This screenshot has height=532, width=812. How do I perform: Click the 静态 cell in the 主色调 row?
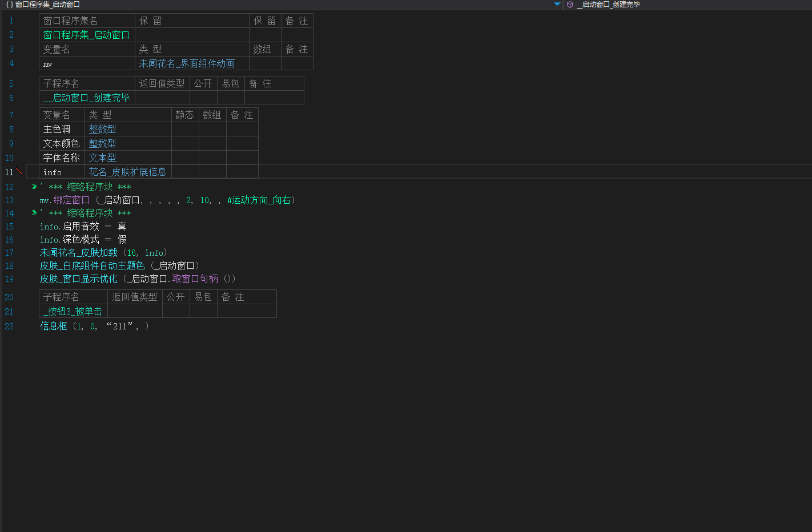(x=185, y=129)
